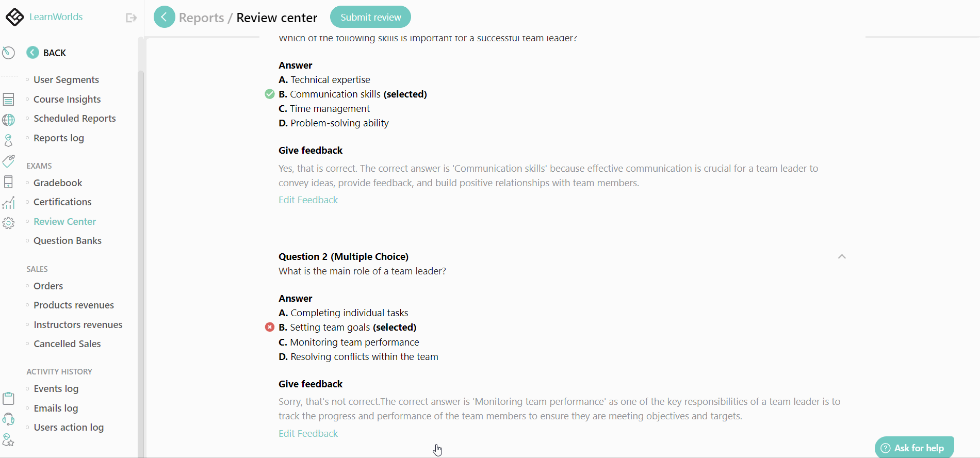The width and height of the screenshot is (980, 458).
Task: Click Edit Feedback under Question 2
Action: point(308,433)
